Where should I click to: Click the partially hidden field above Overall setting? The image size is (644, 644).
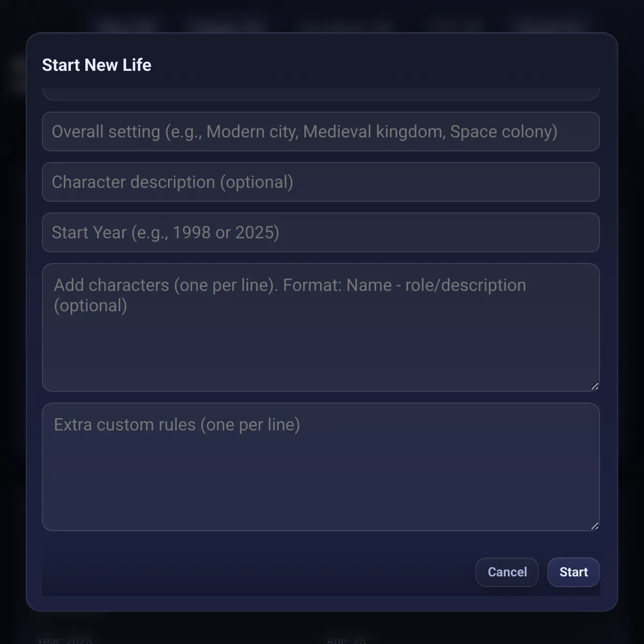320,94
